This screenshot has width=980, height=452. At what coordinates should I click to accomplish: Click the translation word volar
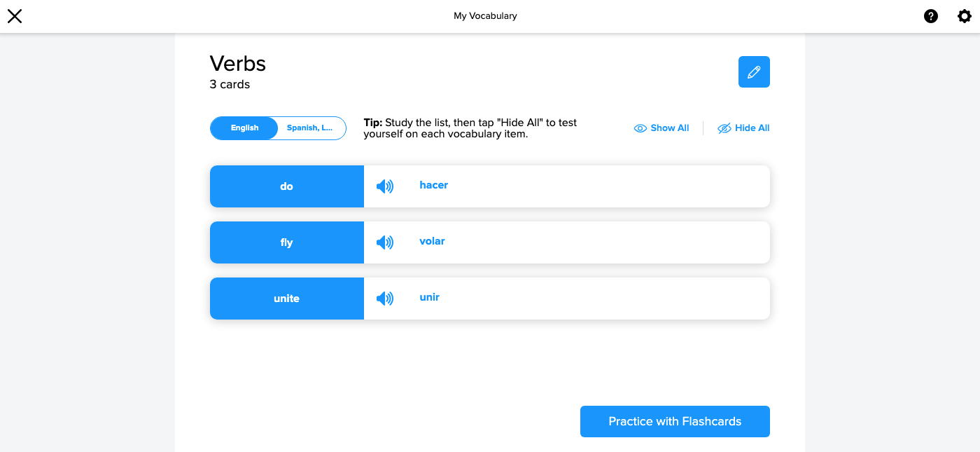click(432, 241)
